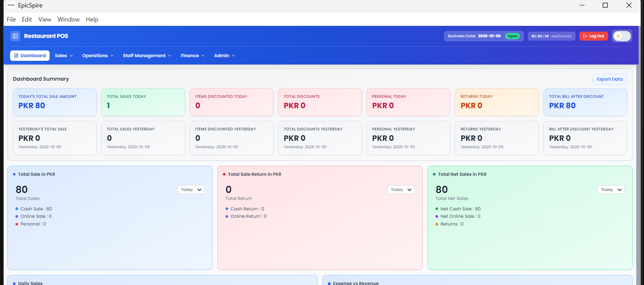This screenshot has width=644, height=285.
Task: Click the Items Discounted Today card
Action: (231, 102)
